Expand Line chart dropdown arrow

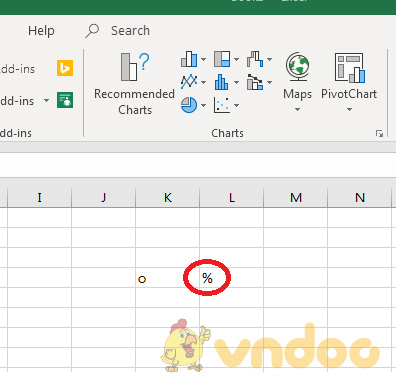203,82
